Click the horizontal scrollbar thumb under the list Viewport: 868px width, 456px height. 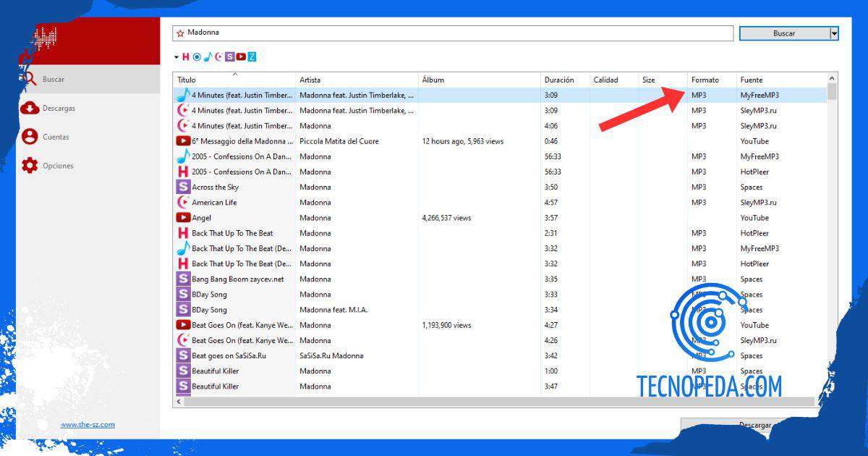click(499, 401)
